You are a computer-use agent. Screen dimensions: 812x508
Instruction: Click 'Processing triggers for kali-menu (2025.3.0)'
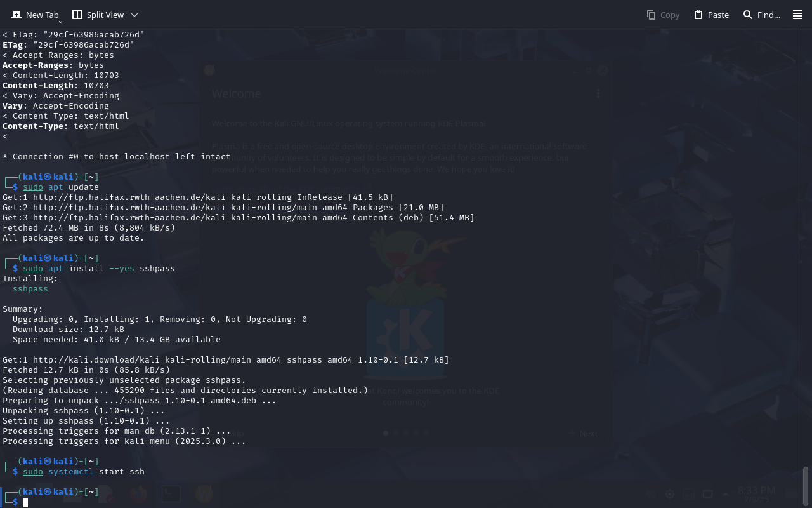tap(124, 441)
